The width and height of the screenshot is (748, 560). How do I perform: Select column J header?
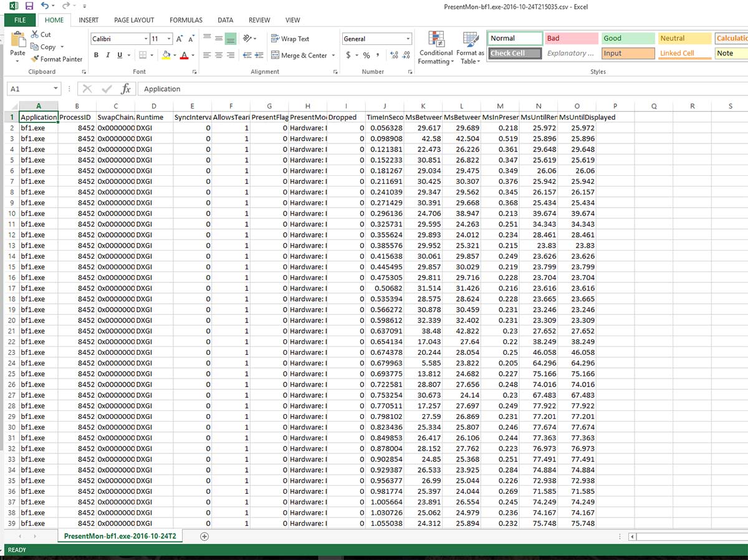coord(385,107)
